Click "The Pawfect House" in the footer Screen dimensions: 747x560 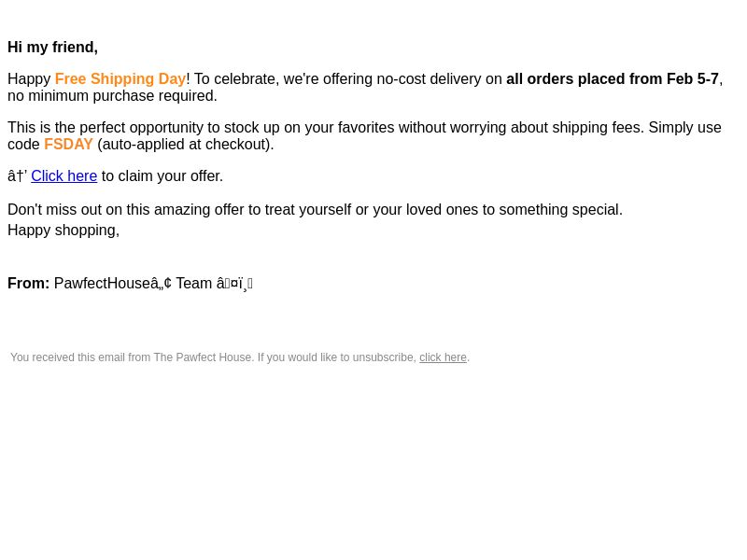[203, 357]
